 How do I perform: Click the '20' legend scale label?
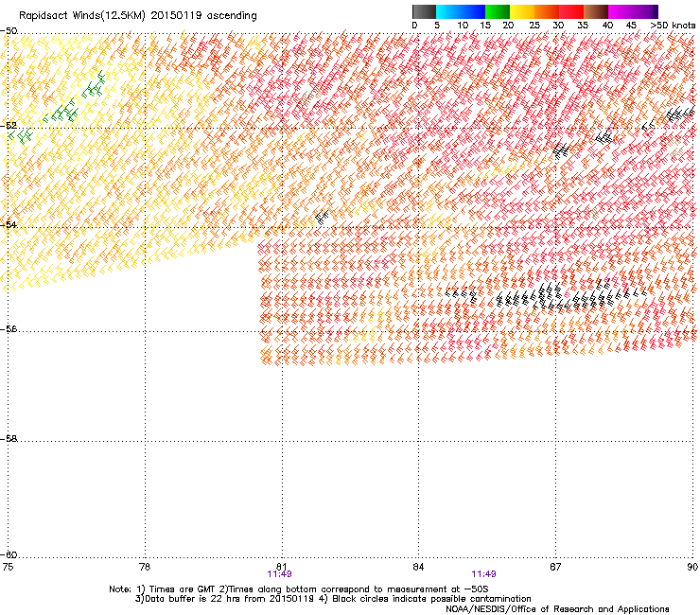click(508, 26)
